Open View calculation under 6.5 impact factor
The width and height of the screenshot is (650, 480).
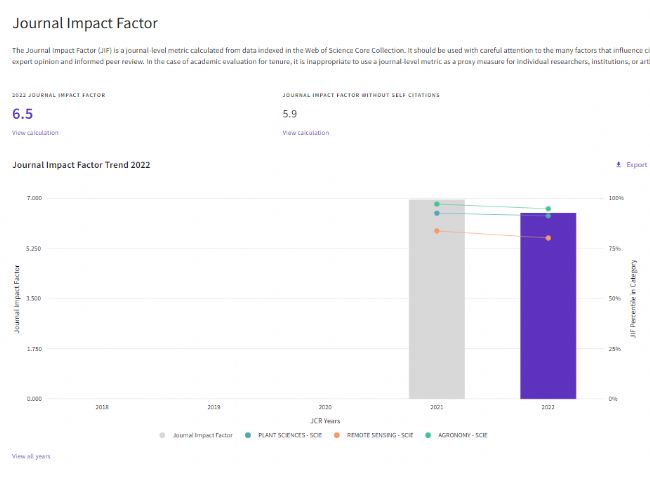(35, 133)
